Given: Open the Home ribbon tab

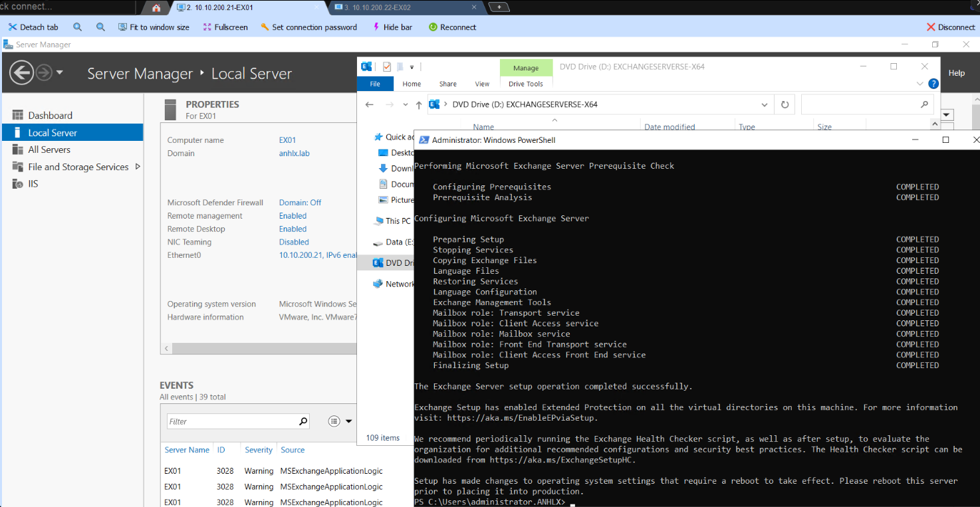Looking at the screenshot, I should click(412, 84).
